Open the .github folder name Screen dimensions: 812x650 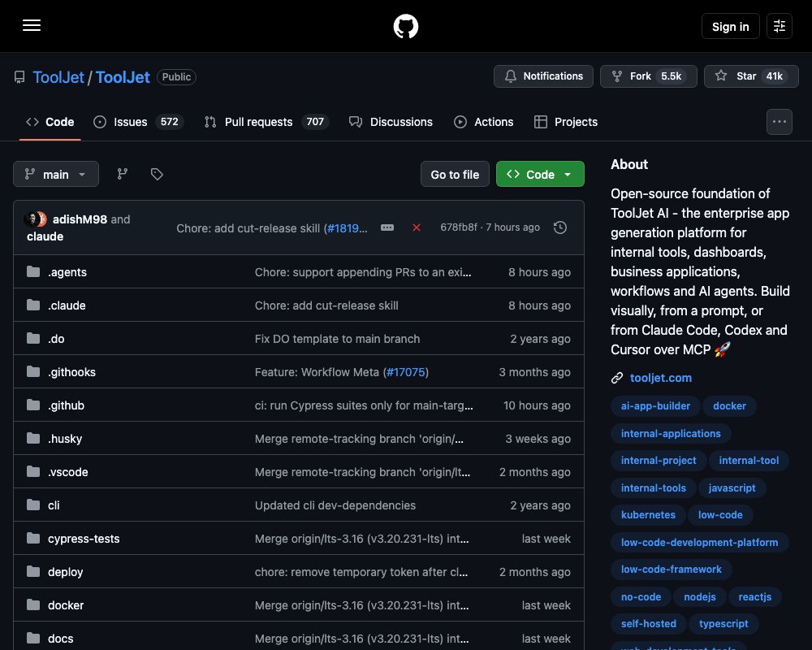[66, 405]
